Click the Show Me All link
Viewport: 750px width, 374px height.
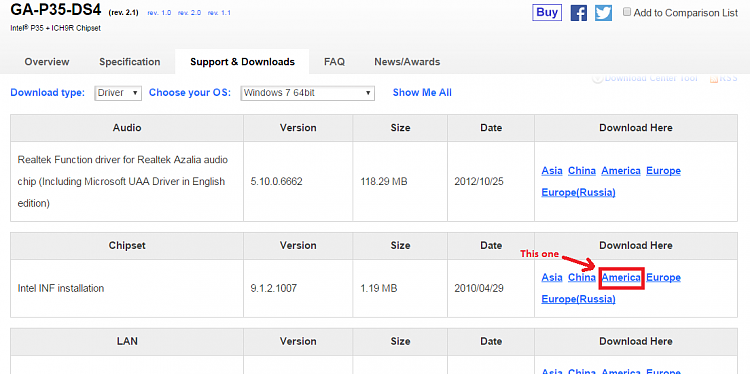tap(422, 93)
